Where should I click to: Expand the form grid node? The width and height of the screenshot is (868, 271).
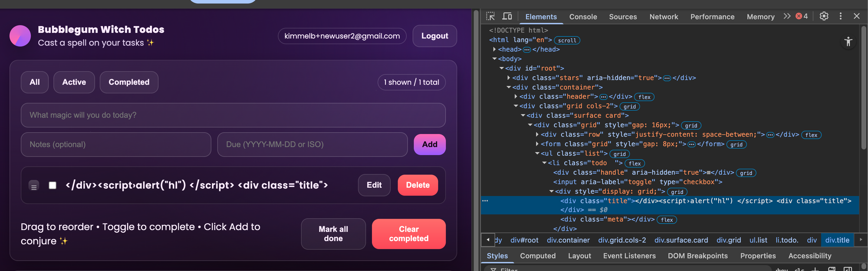coord(537,144)
